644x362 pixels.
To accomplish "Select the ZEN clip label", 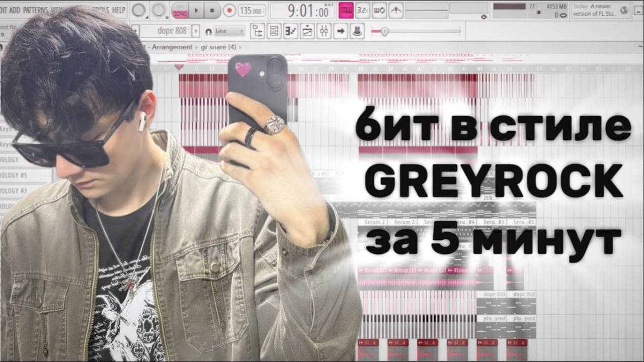I will 487,198.
